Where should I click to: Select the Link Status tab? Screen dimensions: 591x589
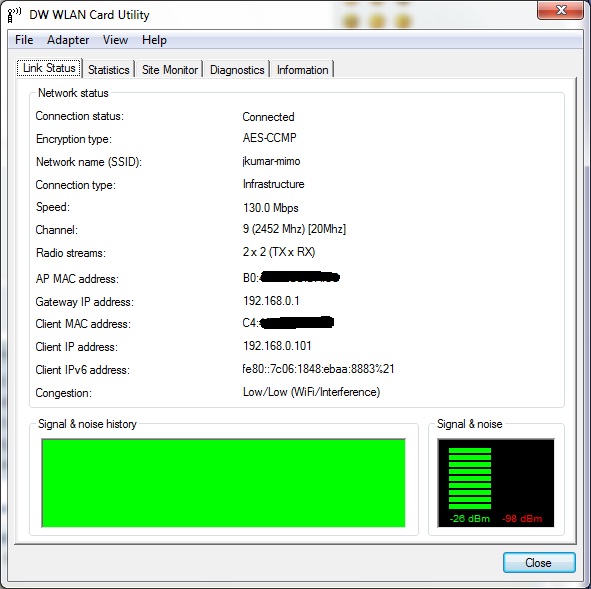coord(49,68)
